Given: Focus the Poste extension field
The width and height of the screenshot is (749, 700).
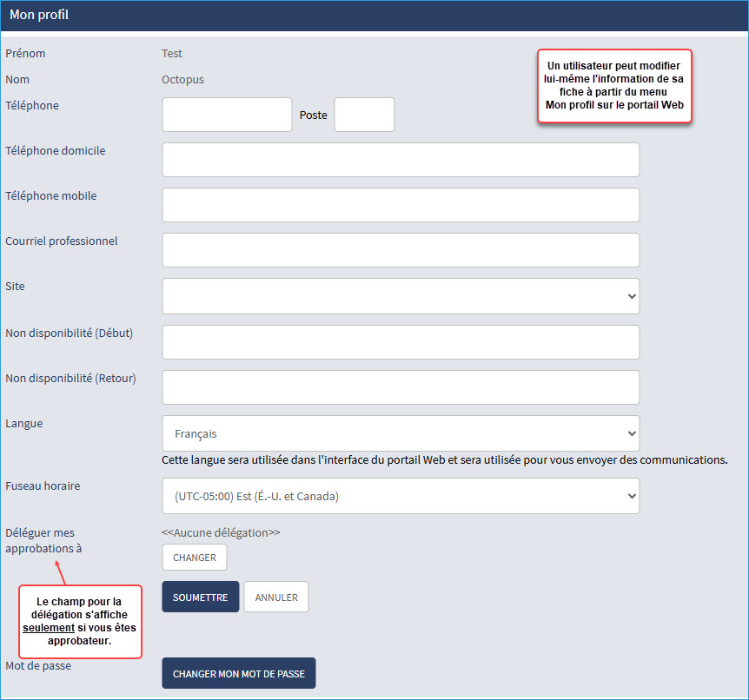Looking at the screenshot, I should pos(364,115).
